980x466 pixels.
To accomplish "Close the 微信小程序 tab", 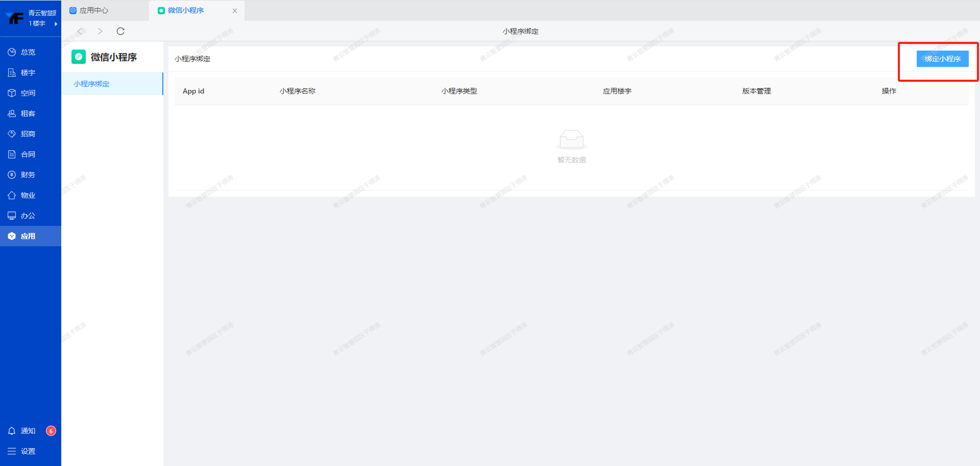I will 235,11.
